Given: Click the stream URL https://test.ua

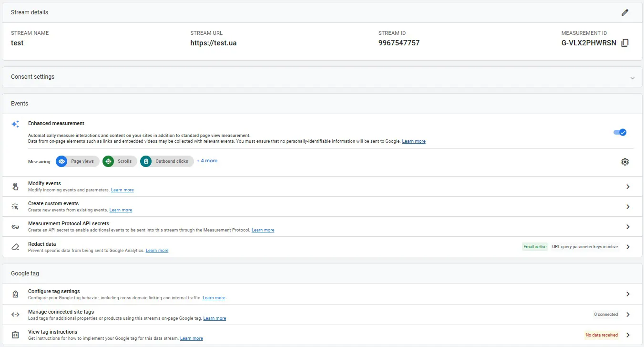Looking at the screenshot, I should [214, 43].
